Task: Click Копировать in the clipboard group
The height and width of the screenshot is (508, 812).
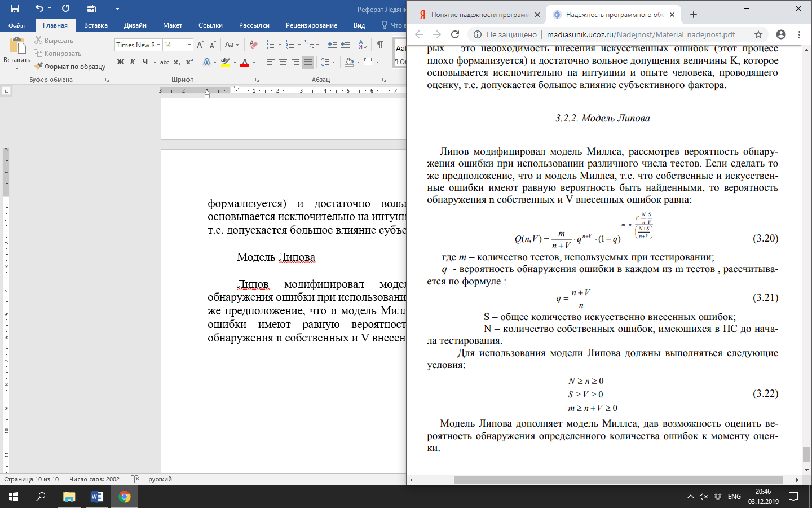Action: [58, 54]
